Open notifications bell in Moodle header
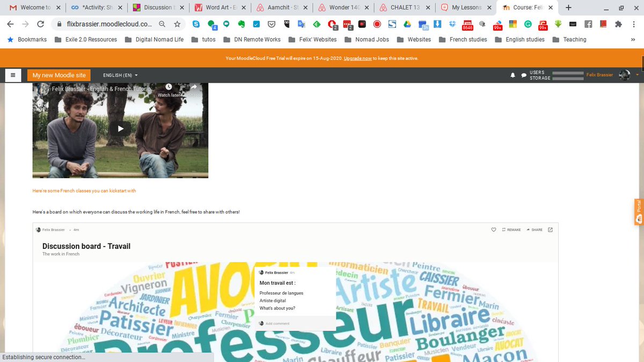644x362 pixels. pyautogui.click(x=512, y=75)
